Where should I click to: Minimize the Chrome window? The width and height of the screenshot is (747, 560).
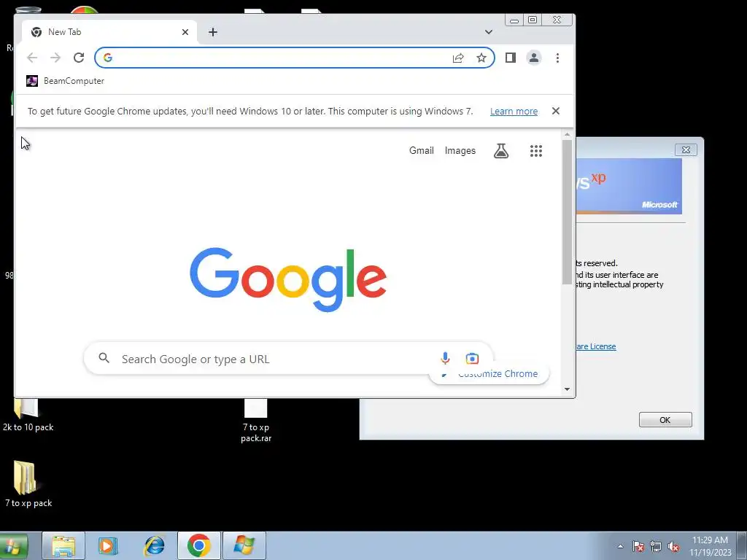point(514,20)
